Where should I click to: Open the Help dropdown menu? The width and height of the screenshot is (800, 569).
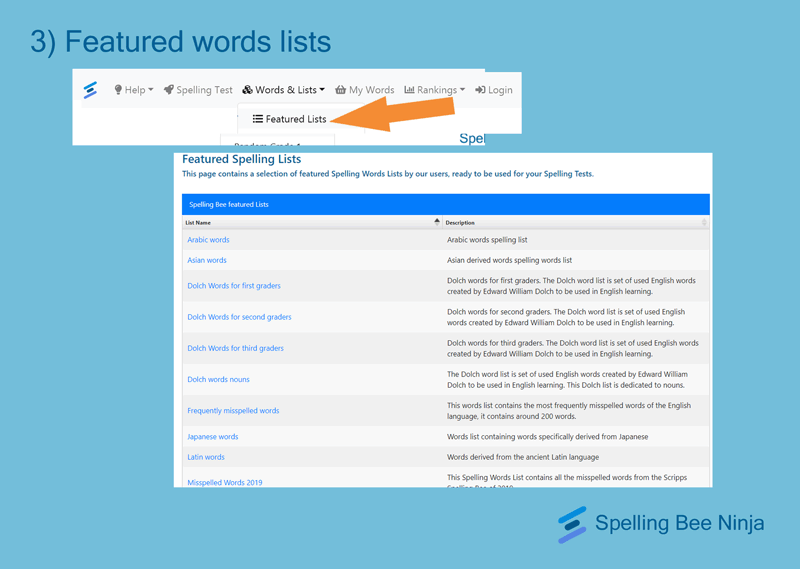click(134, 90)
